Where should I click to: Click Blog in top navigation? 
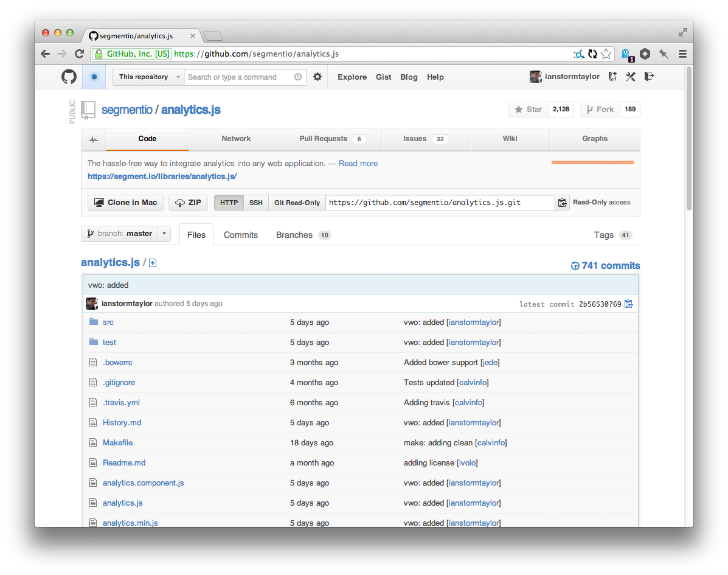[409, 77]
